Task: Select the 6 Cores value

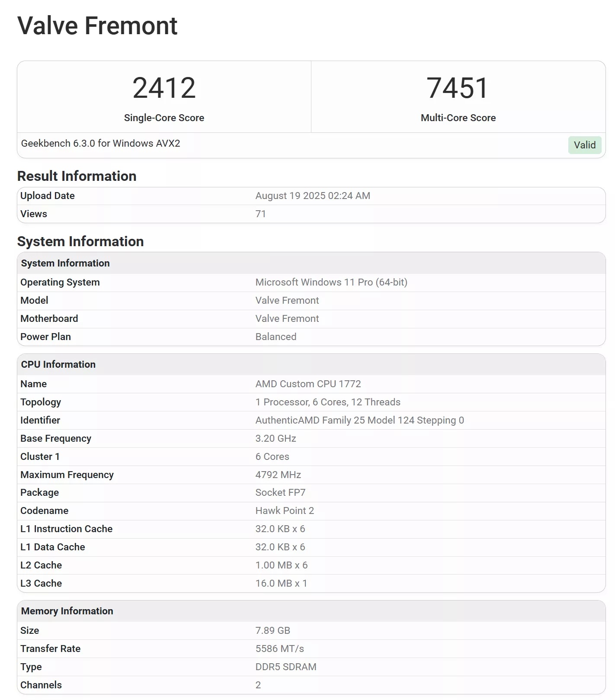Action: [x=272, y=456]
